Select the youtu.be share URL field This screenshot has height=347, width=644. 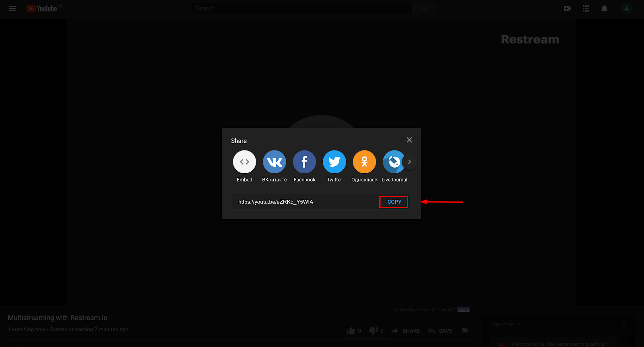pyautogui.click(x=304, y=202)
